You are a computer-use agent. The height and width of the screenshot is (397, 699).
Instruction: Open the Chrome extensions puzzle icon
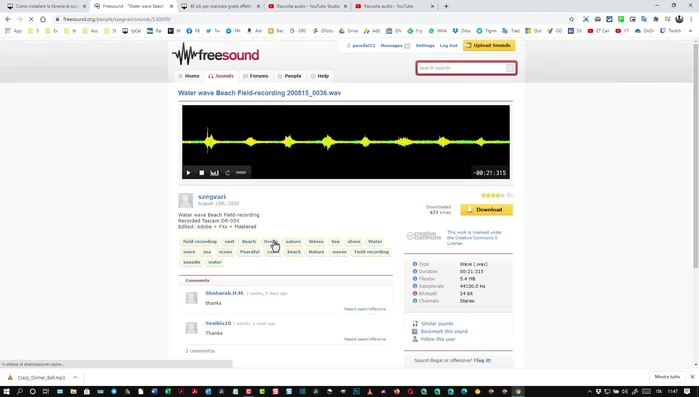pos(656,19)
